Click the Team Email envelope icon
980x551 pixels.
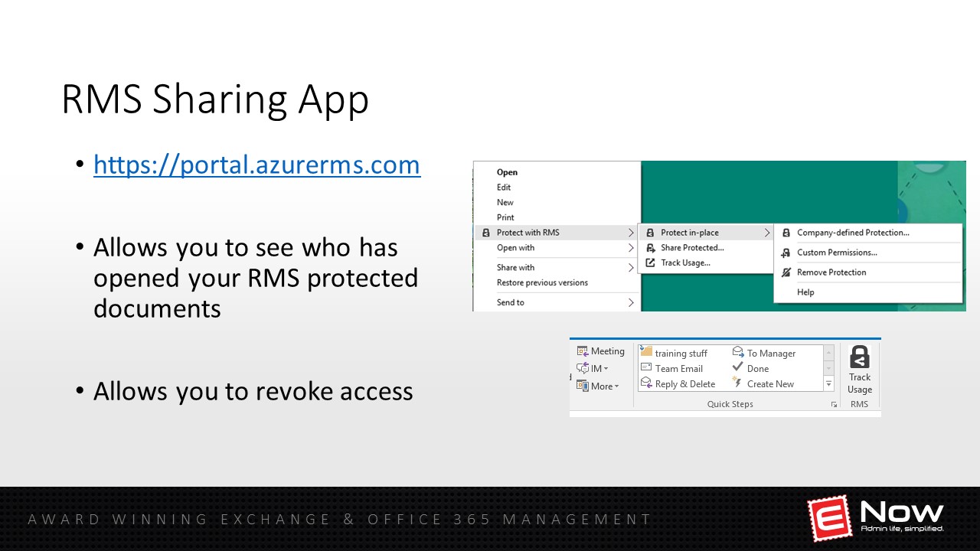[x=646, y=368]
